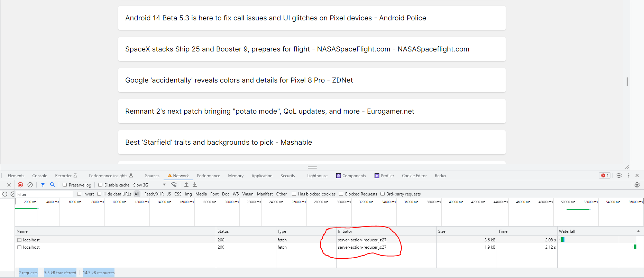Filter requests by Other
The height and width of the screenshot is (278, 644).
[x=281, y=194]
